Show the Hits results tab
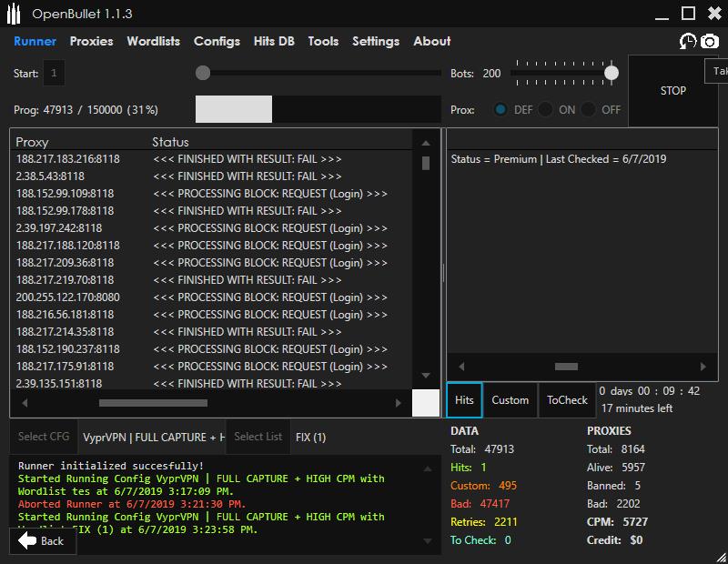Screen dimensions: 728x564 (464, 400)
